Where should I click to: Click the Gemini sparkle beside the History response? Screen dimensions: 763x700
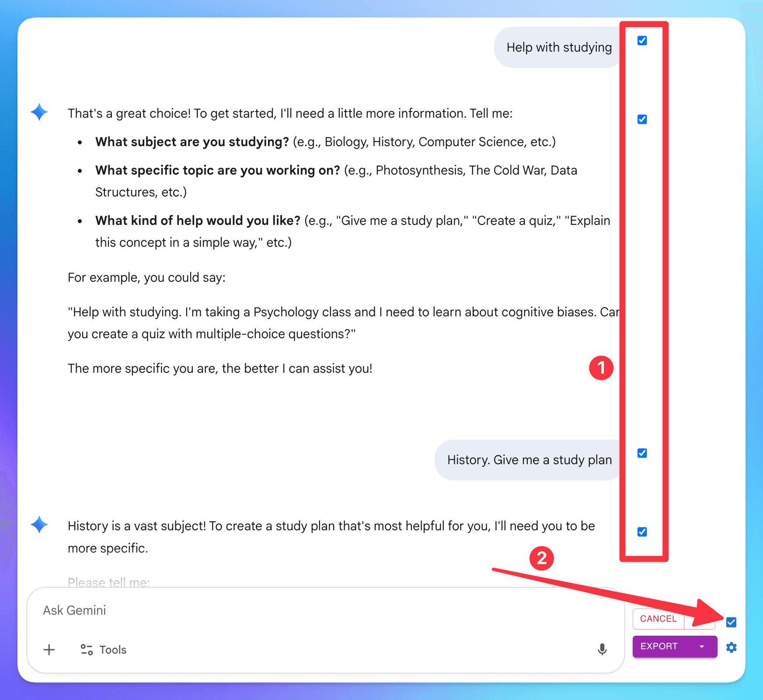[39, 525]
